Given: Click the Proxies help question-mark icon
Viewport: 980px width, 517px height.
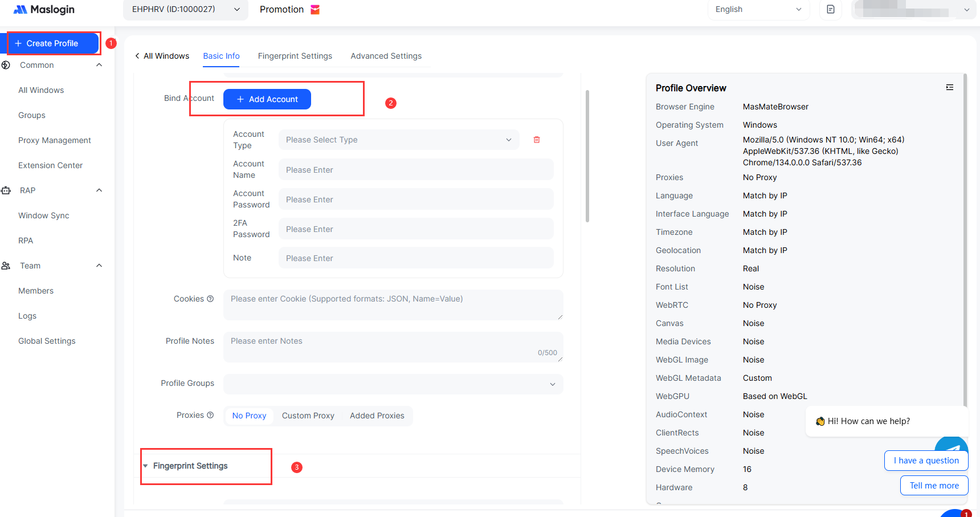Looking at the screenshot, I should coord(210,415).
